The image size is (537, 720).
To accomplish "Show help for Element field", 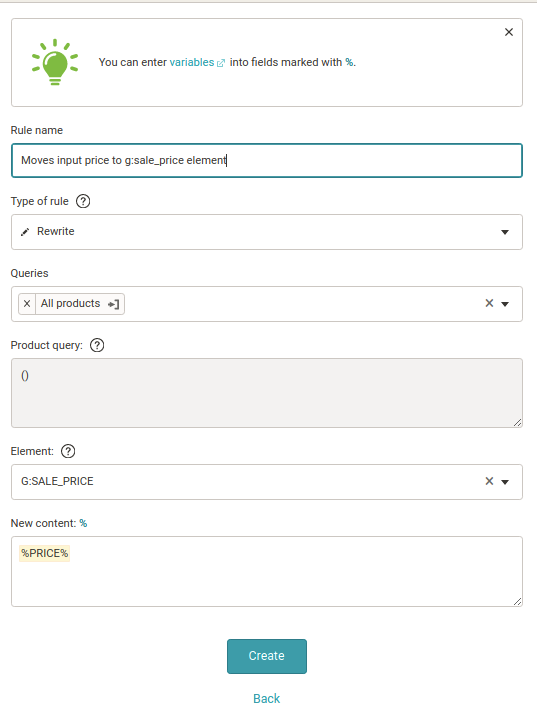I will (x=68, y=451).
